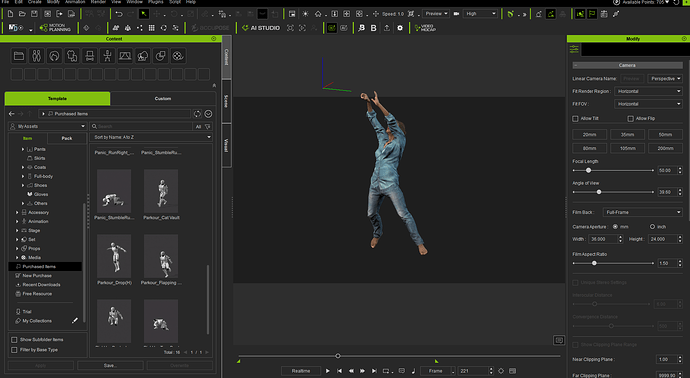Go back with the left arrow in the Content panel

tap(12, 114)
